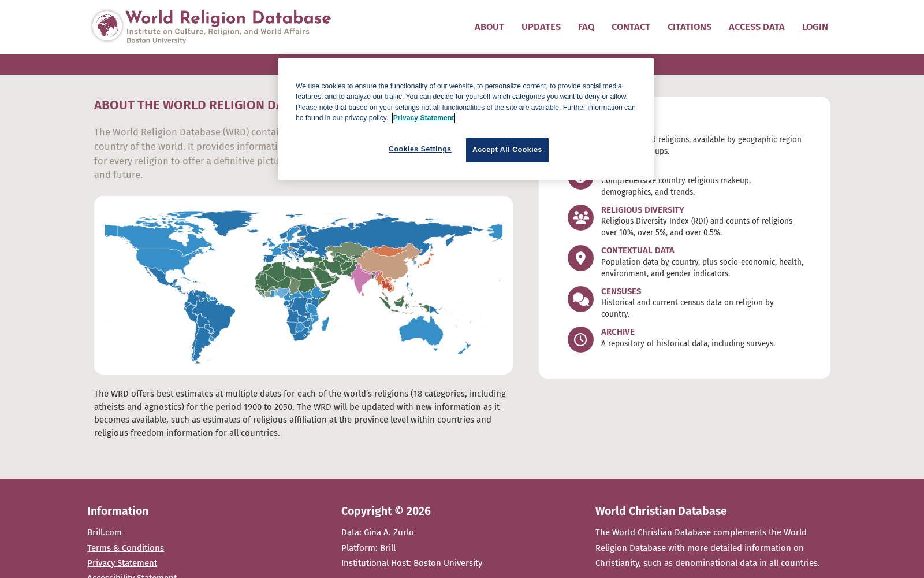Image resolution: width=924 pixels, height=578 pixels.
Task: Go to the FAQ page
Action: click(586, 27)
